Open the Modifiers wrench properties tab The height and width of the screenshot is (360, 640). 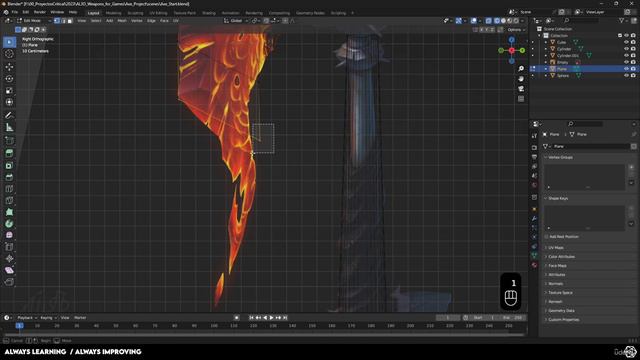pyautogui.click(x=534, y=218)
